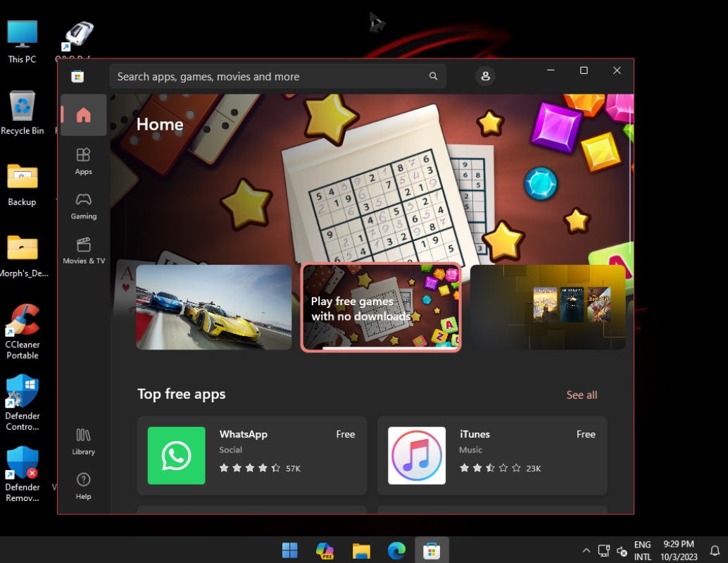
Task: Open the Apps section in sidebar
Action: point(84,161)
